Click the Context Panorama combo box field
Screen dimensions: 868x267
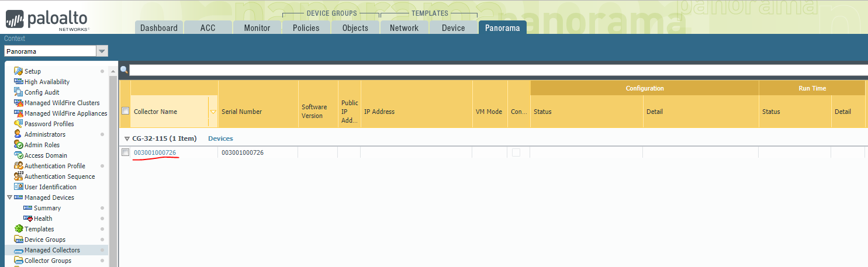pyautogui.click(x=50, y=51)
